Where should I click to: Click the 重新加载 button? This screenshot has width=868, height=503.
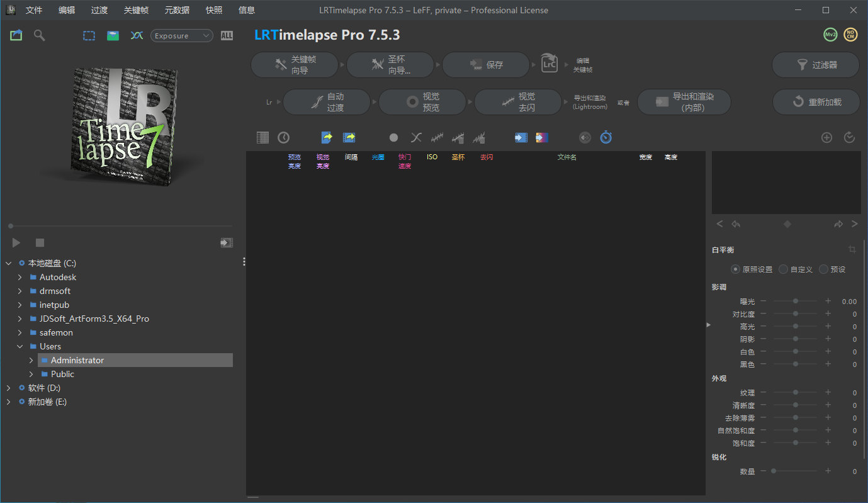(x=816, y=102)
